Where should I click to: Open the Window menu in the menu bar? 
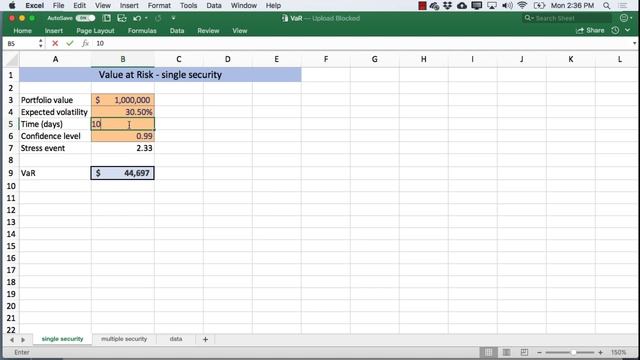point(244,5)
